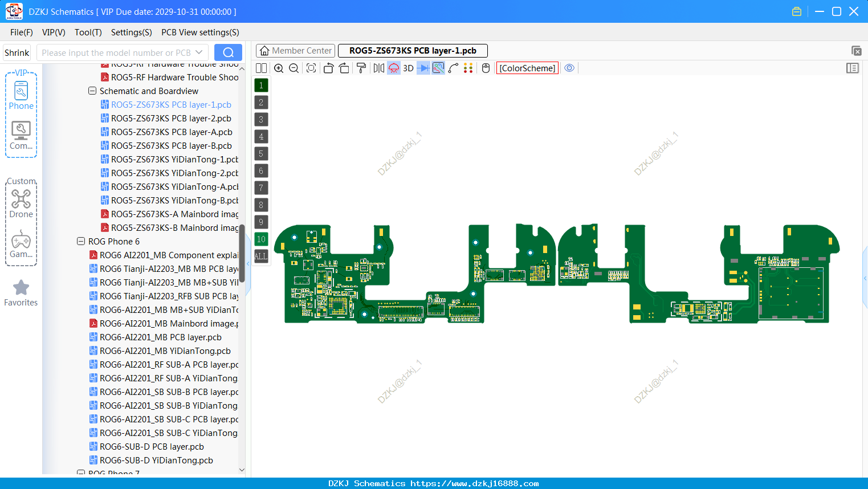The width and height of the screenshot is (868, 489).
Task: Open the File(F) menu
Action: point(22,32)
